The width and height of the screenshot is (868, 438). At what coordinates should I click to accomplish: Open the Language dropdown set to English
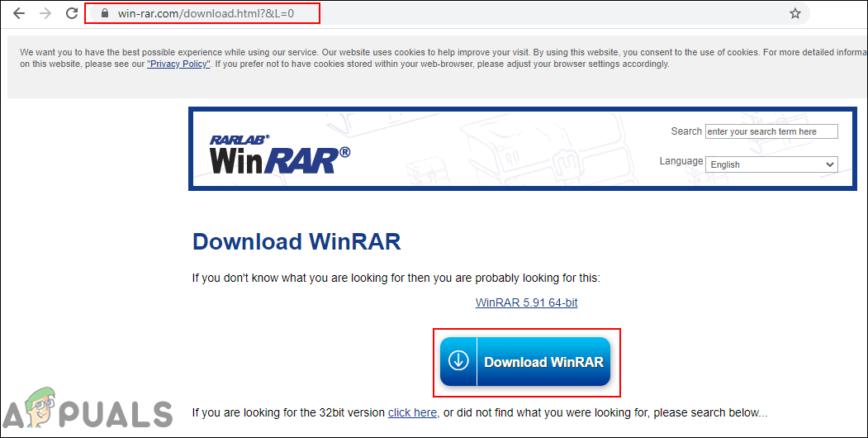tap(771, 164)
